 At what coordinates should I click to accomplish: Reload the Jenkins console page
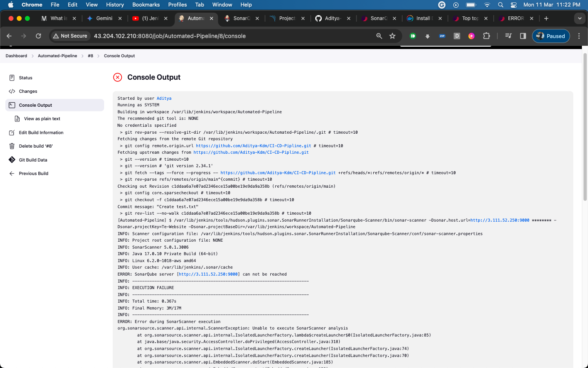point(38,36)
